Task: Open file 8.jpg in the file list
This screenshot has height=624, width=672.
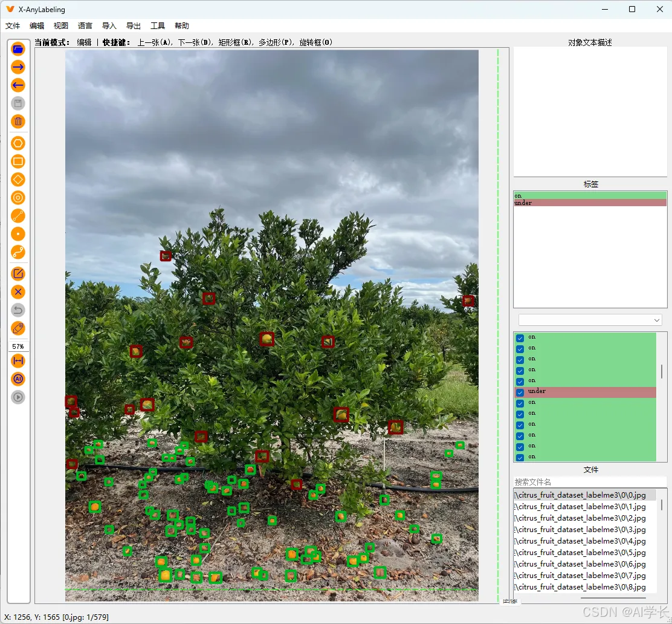Action: click(584, 587)
